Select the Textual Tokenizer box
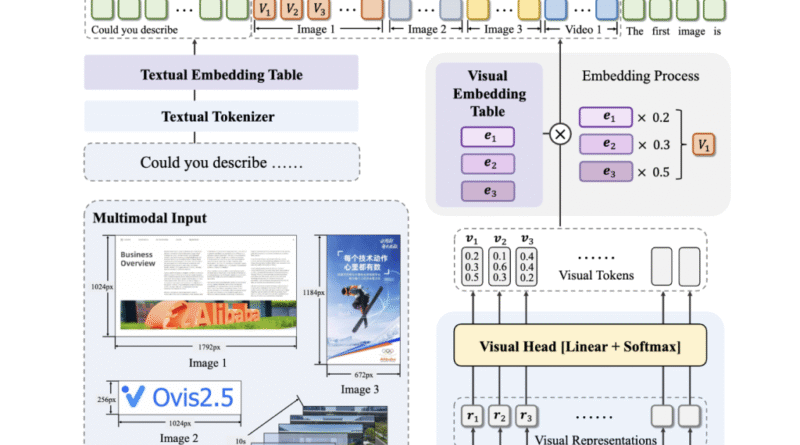 [x=221, y=116]
